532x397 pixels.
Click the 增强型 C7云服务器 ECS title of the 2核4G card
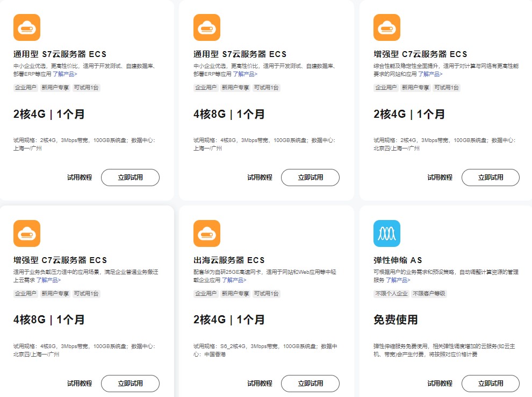[x=420, y=54]
